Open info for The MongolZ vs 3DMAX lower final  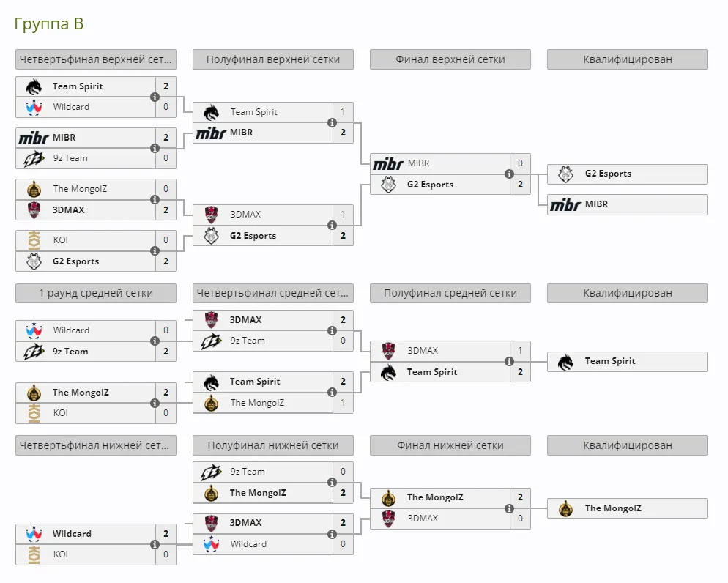pos(509,508)
